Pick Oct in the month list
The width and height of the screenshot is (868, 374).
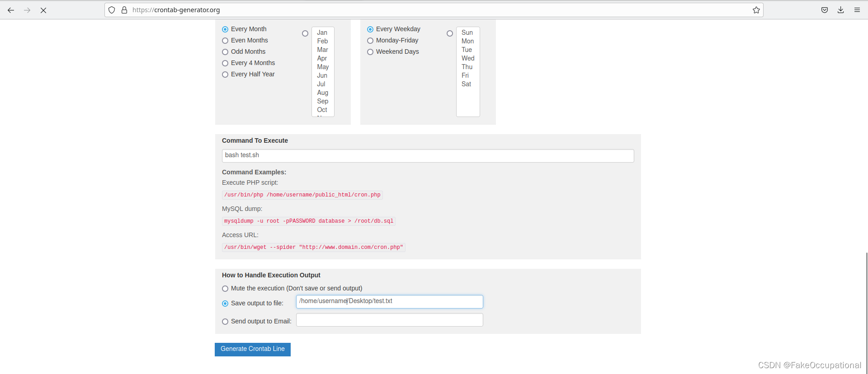click(x=322, y=110)
